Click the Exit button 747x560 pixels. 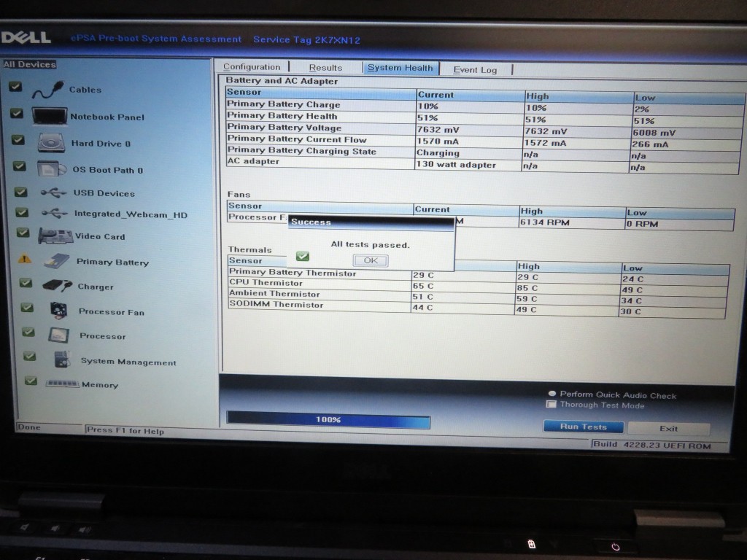tap(668, 429)
